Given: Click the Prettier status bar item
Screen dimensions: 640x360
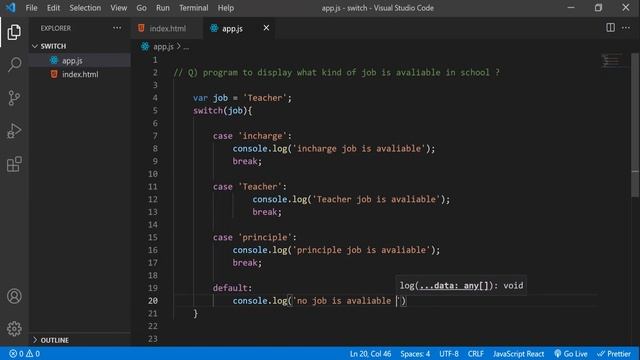Looking at the screenshot, I should pyautogui.click(x=614, y=353).
